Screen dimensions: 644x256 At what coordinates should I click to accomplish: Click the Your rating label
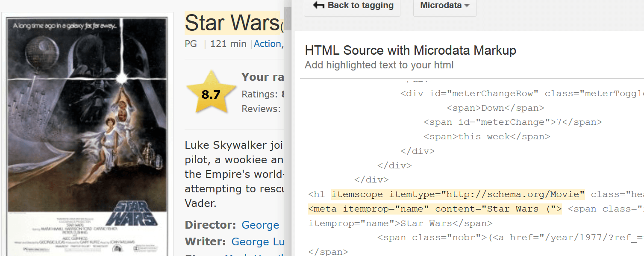pos(262,77)
